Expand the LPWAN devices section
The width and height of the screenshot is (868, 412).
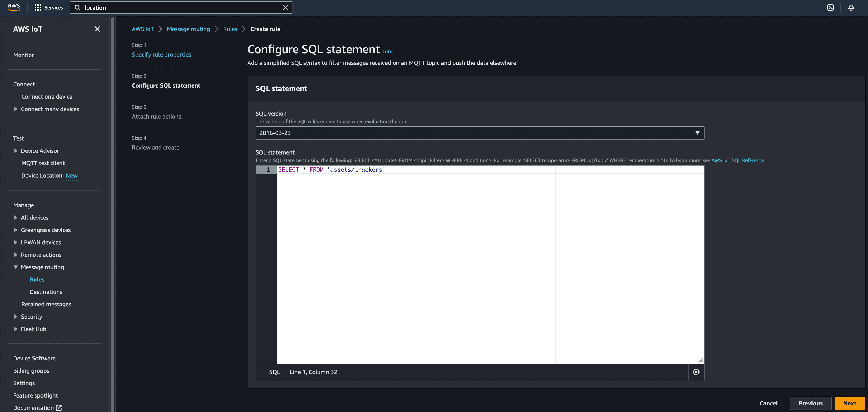[16, 242]
